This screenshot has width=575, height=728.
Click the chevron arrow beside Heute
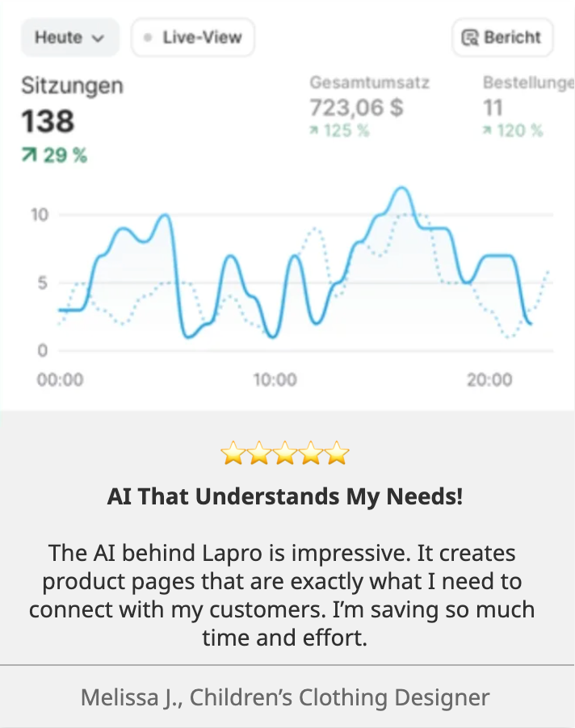99,39
